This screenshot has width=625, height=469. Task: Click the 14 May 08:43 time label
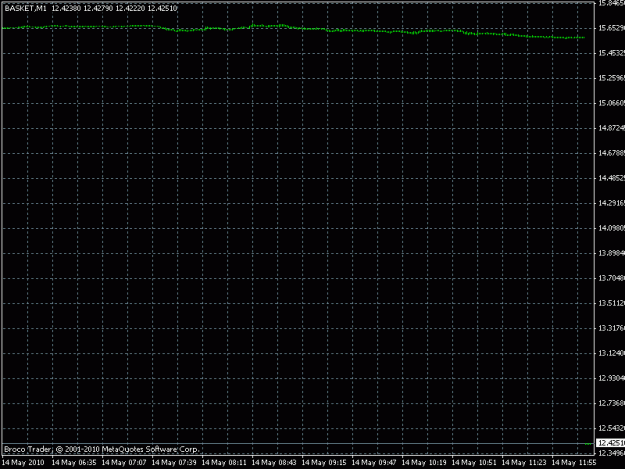click(x=274, y=463)
